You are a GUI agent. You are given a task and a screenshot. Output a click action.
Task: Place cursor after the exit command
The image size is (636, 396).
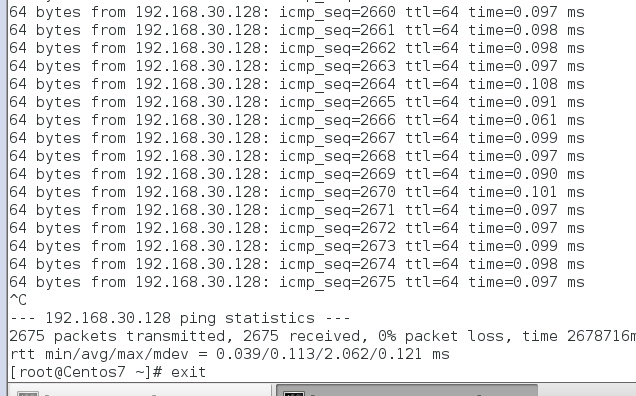pos(207,372)
